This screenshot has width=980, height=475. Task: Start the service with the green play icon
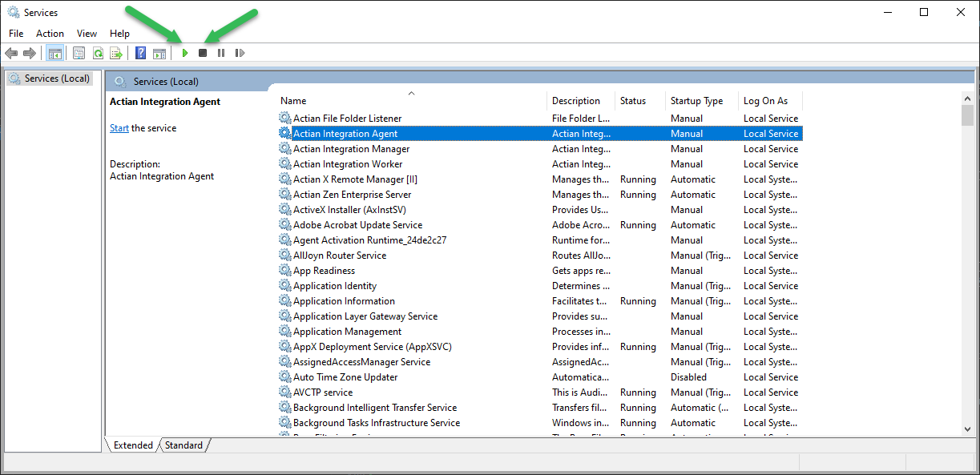185,53
